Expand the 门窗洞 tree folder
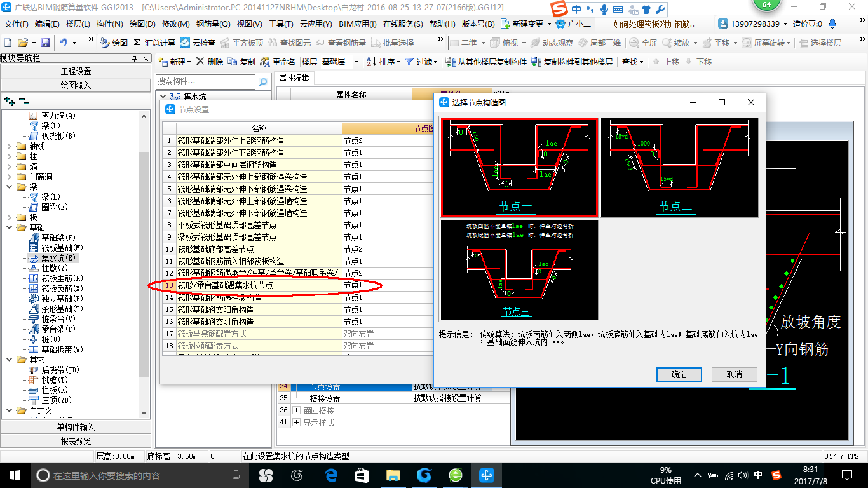This screenshot has height=488, width=868. 9,177
